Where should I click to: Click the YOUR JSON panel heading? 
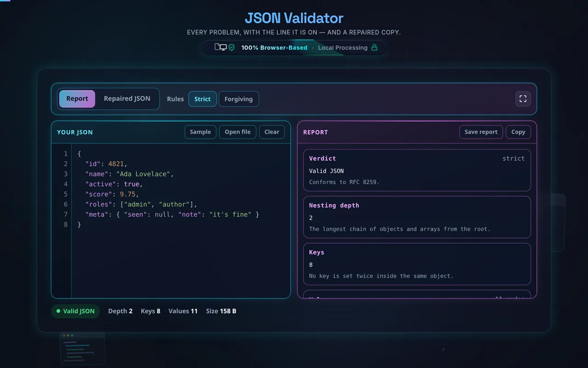pos(75,132)
